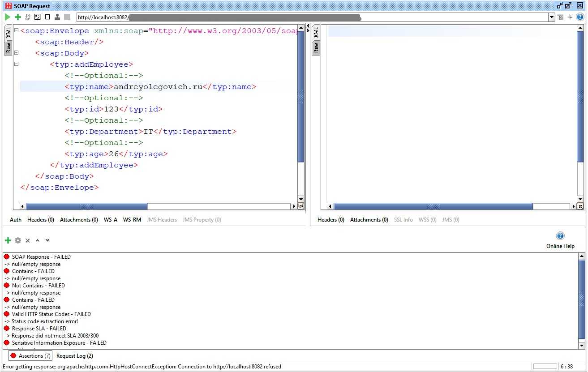Open the request Auth panel

point(16,220)
